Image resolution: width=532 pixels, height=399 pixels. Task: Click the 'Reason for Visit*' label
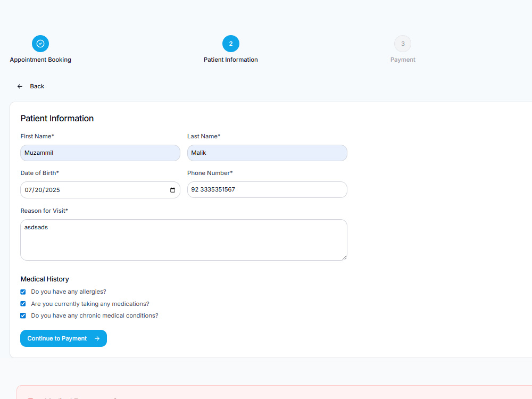pos(44,211)
